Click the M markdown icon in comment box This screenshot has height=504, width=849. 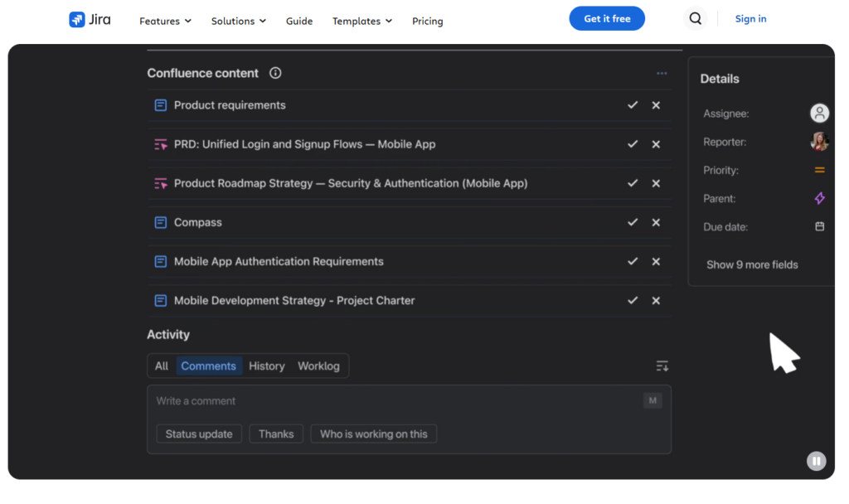[653, 400]
